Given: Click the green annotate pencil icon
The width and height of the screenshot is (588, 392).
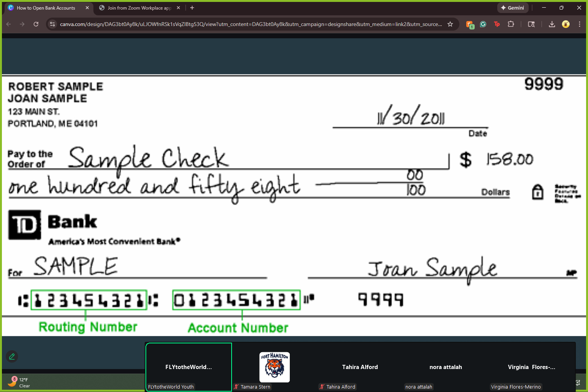Looking at the screenshot, I should click(x=12, y=356).
